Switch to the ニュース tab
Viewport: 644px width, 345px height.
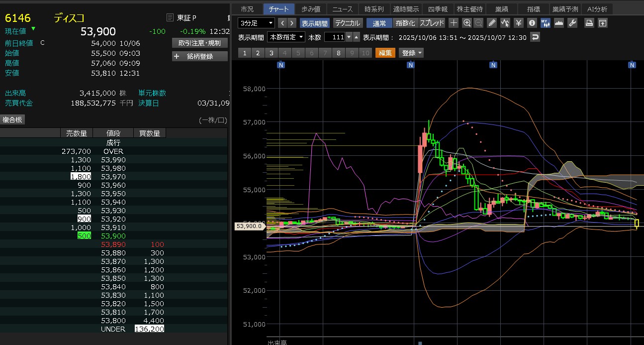(342, 9)
